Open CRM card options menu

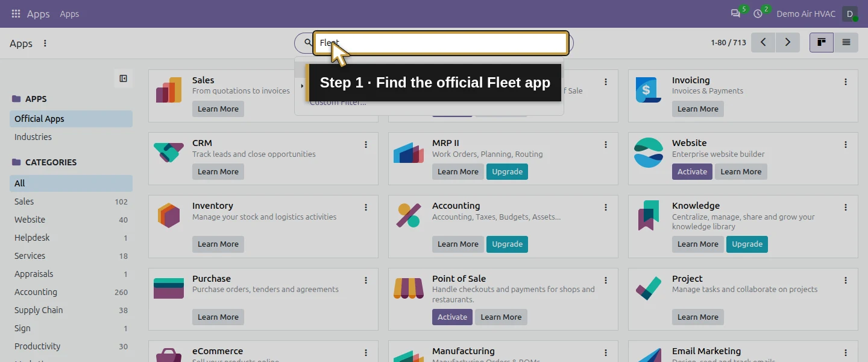(x=366, y=145)
